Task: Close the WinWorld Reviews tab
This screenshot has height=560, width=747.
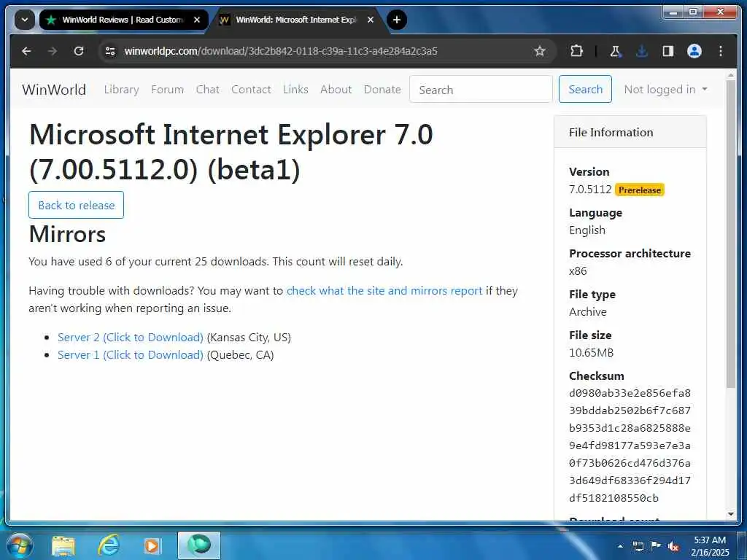Action: pyautogui.click(x=197, y=20)
